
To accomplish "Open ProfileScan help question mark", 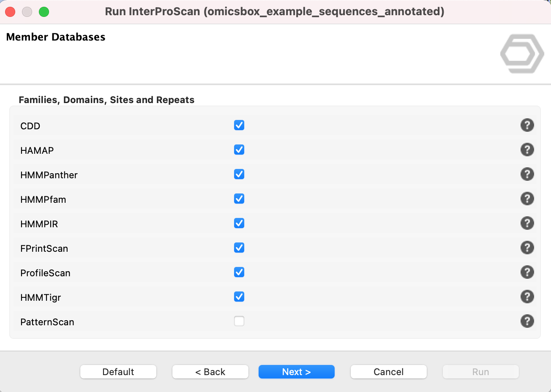I will (527, 272).
